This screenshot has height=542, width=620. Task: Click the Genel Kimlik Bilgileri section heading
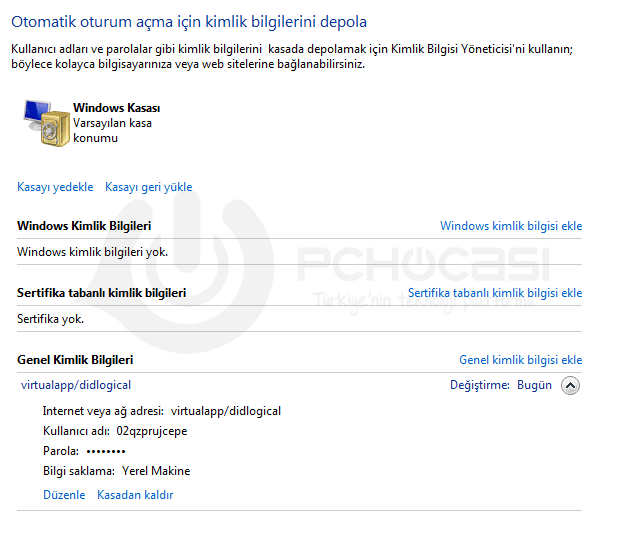[75, 360]
